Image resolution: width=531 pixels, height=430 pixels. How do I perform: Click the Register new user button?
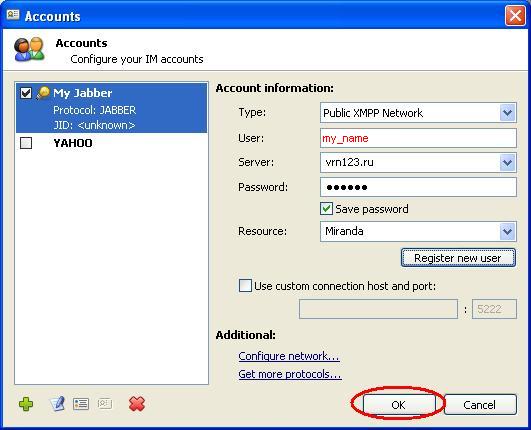click(x=458, y=258)
